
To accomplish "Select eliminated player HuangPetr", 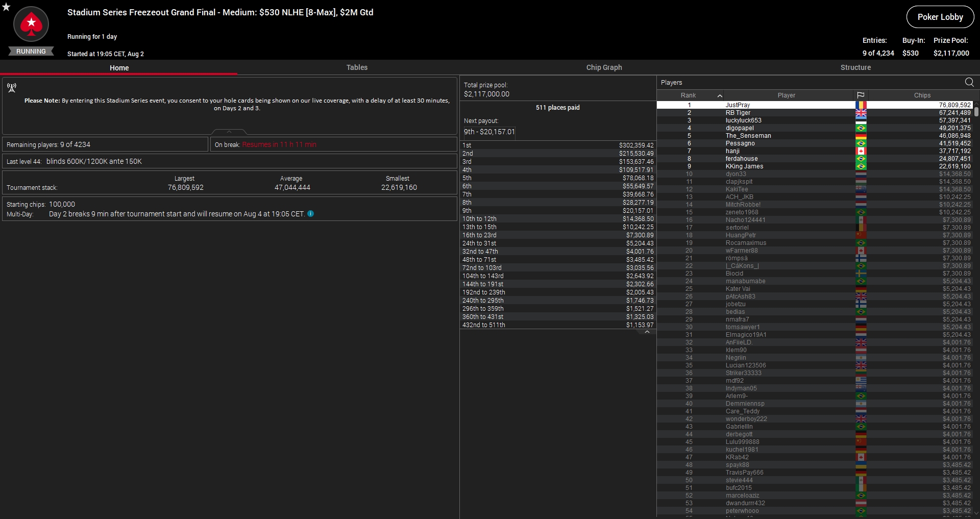I will click(x=815, y=235).
